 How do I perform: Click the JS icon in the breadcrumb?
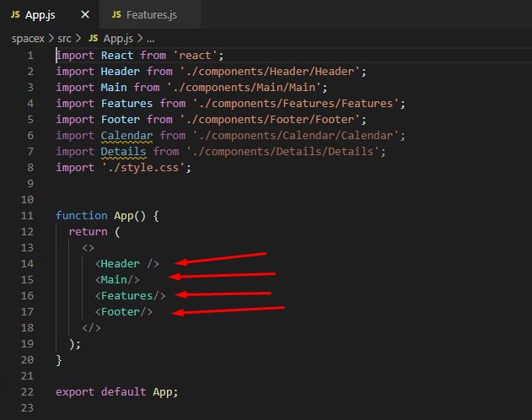[x=94, y=38]
